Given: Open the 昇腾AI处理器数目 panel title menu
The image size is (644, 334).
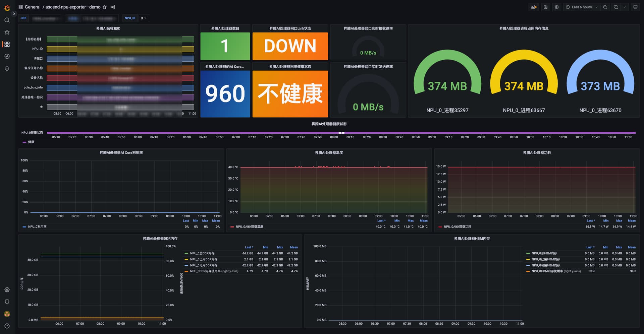Looking at the screenshot, I should click(225, 28).
